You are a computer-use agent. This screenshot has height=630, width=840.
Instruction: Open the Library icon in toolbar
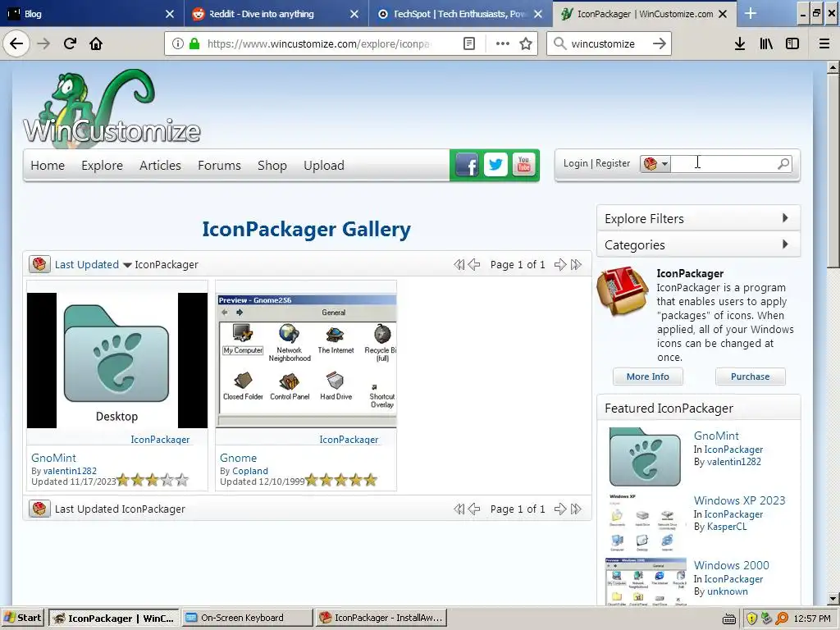766,43
